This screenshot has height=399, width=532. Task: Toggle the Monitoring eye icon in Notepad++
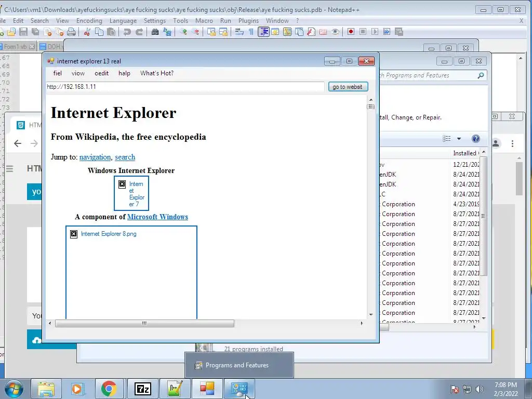(x=335, y=32)
